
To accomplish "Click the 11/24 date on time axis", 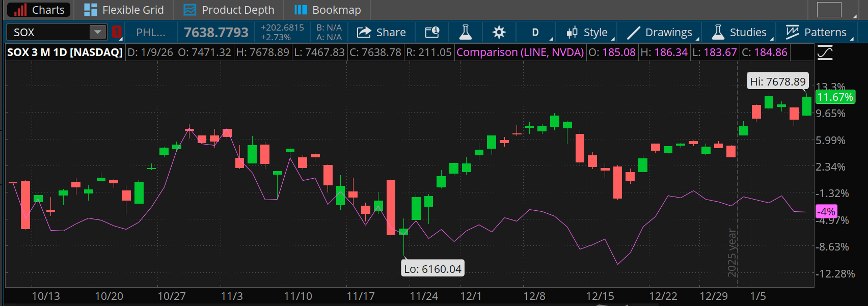I will tap(424, 296).
